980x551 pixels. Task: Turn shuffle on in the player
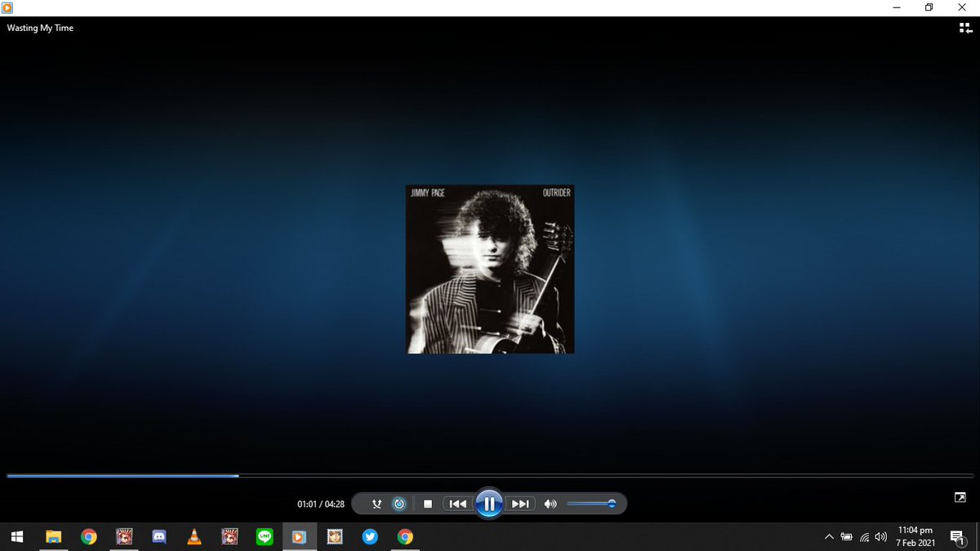[376, 504]
